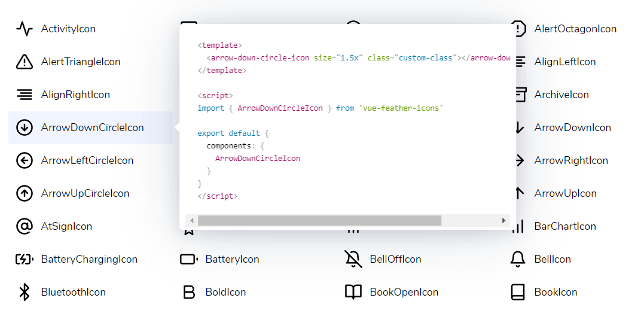Click the opening <template> tag line
This screenshot has width=644, height=310.
(x=219, y=45)
